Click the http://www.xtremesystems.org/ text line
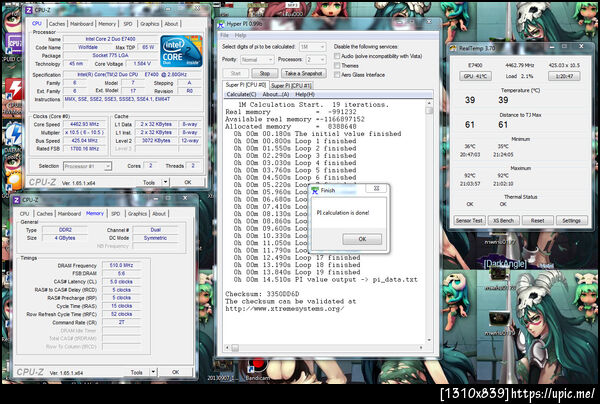The image size is (600, 404). (x=285, y=309)
